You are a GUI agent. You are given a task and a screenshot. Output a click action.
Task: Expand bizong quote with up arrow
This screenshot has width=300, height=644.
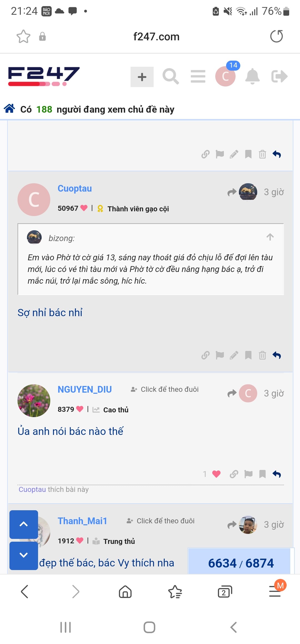[x=270, y=237]
